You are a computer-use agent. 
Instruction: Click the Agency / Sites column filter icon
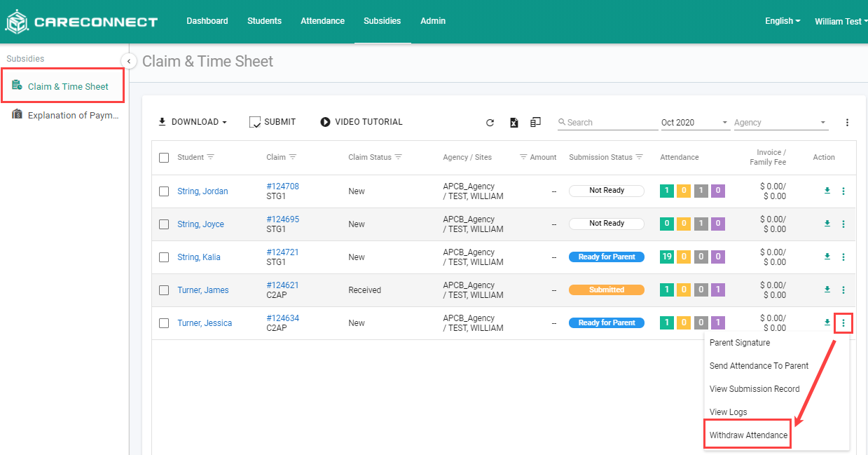523,157
